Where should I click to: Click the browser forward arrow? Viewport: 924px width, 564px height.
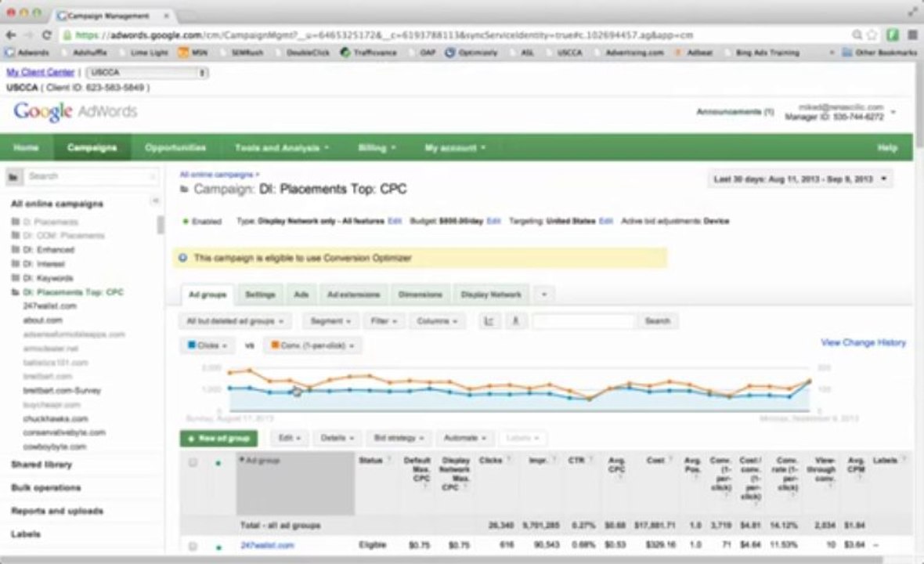click(x=28, y=35)
